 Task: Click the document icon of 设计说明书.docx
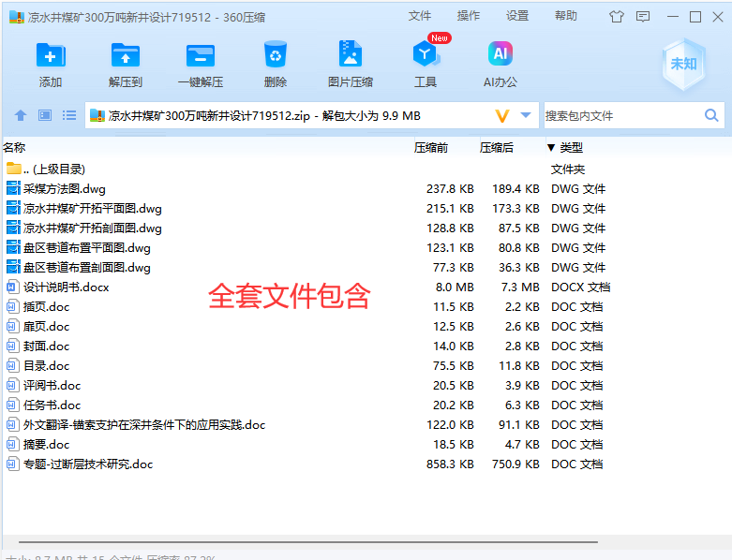coord(12,287)
